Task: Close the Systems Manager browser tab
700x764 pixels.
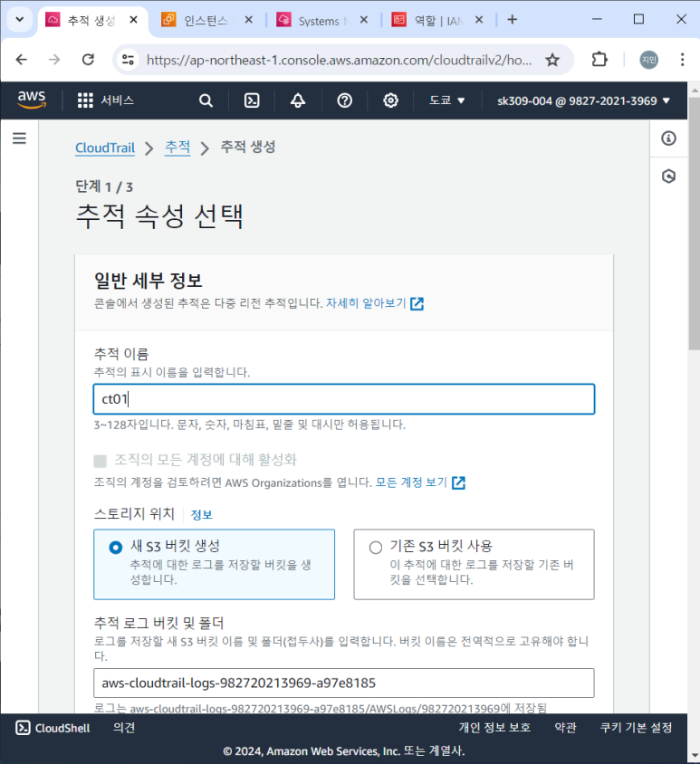Action: click(x=364, y=20)
